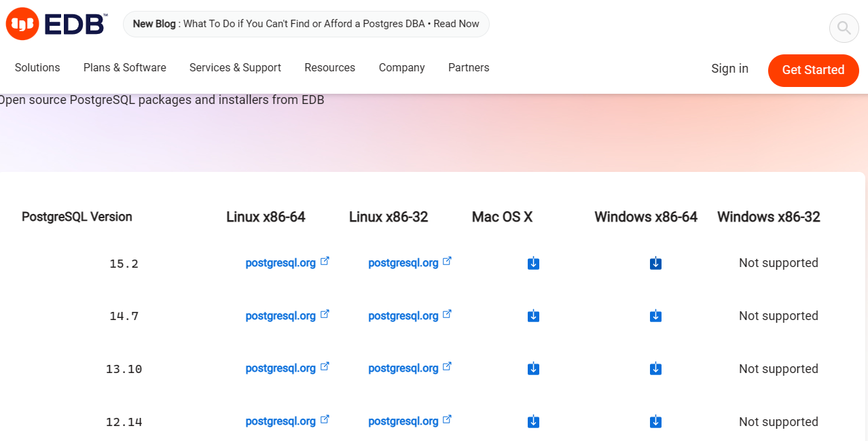Open Resources menu
The width and height of the screenshot is (868, 441).
[x=330, y=68]
